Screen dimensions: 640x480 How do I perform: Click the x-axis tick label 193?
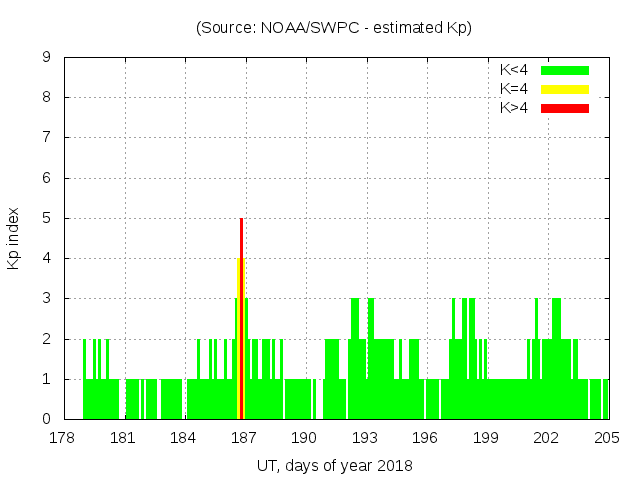(x=365, y=438)
